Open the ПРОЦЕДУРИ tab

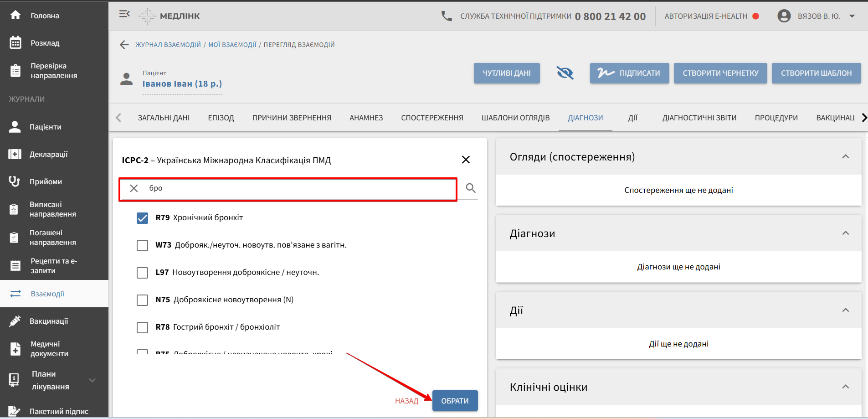point(776,118)
